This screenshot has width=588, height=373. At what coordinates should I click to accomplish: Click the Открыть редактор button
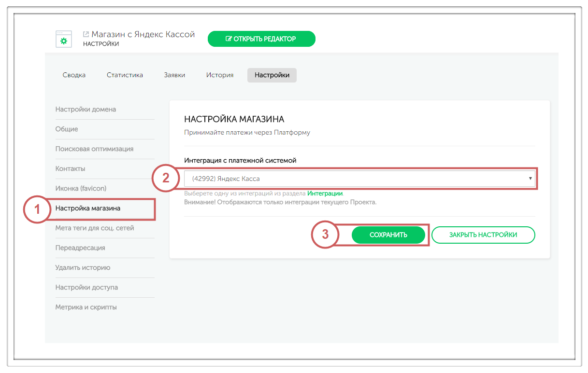point(261,39)
